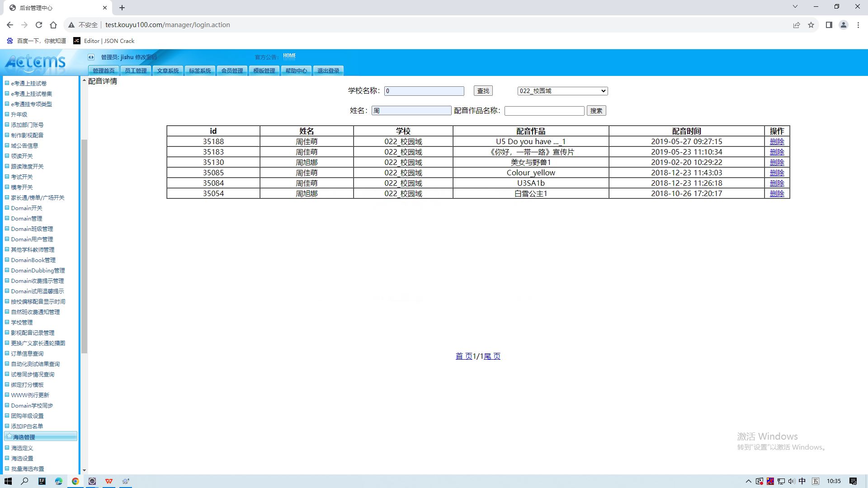This screenshot has width=868, height=488.
Task: Go to 首页 pagination link
Action: (x=464, y=356)
